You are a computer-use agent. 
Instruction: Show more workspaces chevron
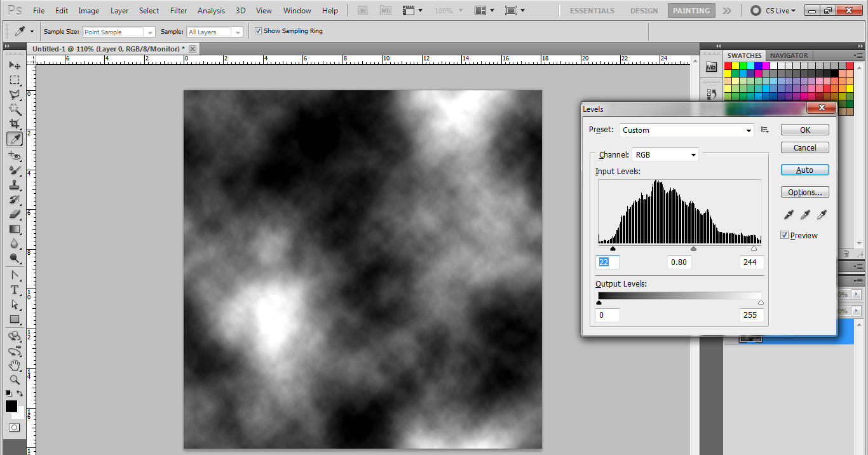[x=727, y=11]
